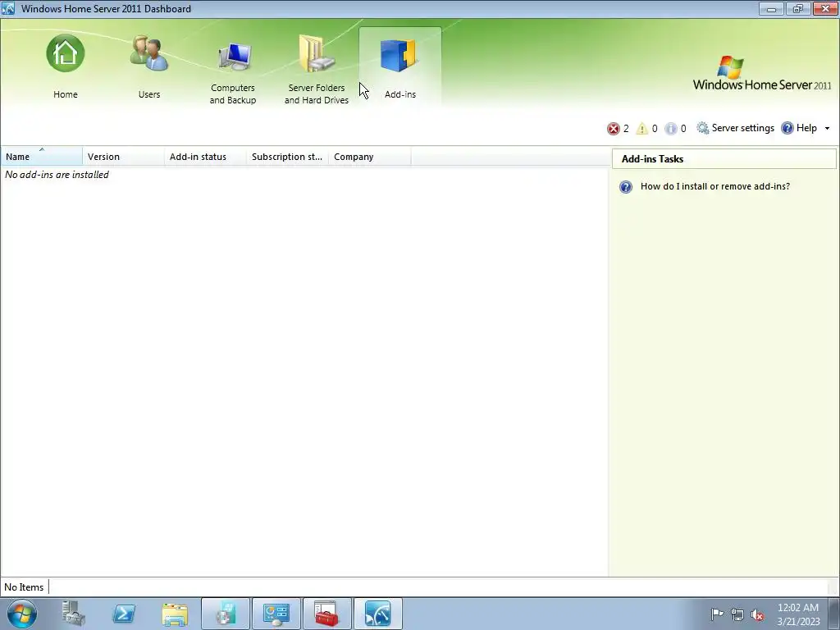Switch to the Dashboard taskbar button
The width and height of the screenshot is (840, 630).
pos(377,614)
